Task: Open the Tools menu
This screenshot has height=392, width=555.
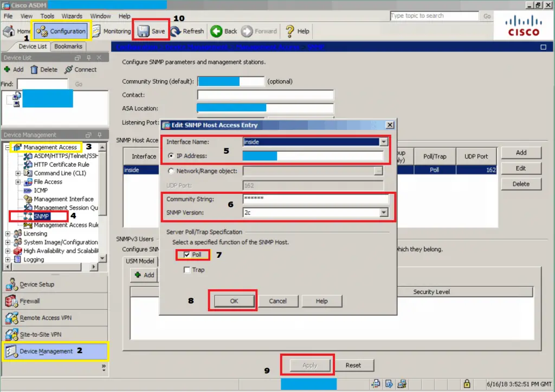Action: tap(47, 16)
